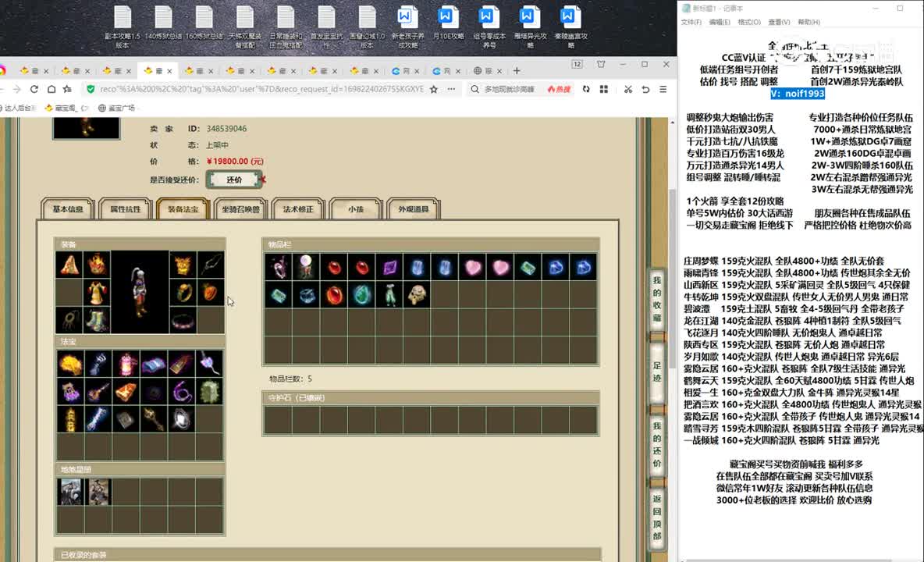
Task: Select the first 地煞星图 card thumbnail
Action: pyautogui.click(x=70, y=491)
